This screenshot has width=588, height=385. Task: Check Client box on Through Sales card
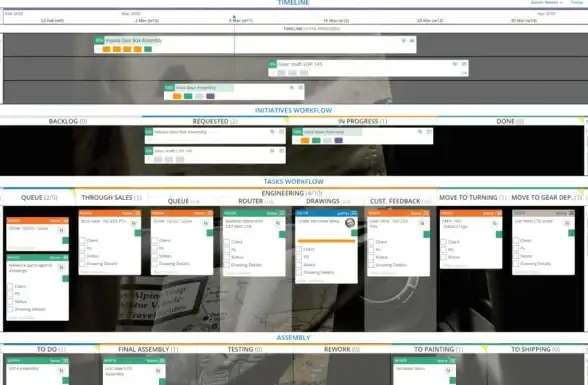point(82,240)
